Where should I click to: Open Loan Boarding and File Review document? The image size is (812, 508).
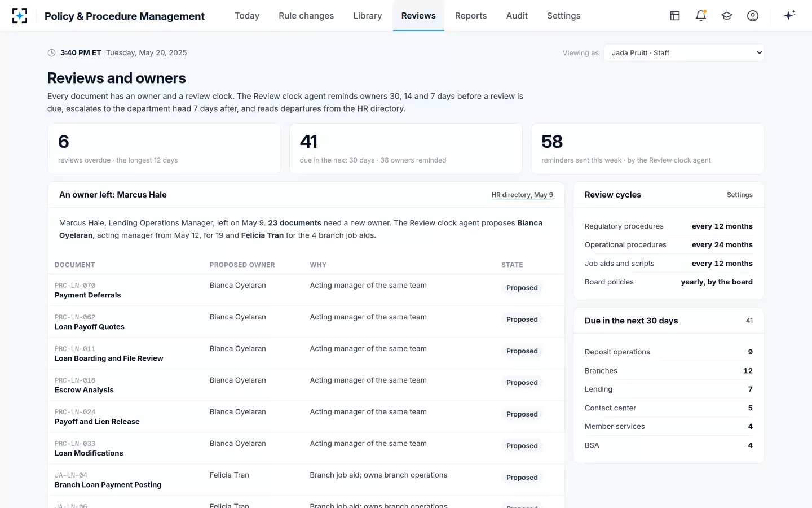[109, 358]
